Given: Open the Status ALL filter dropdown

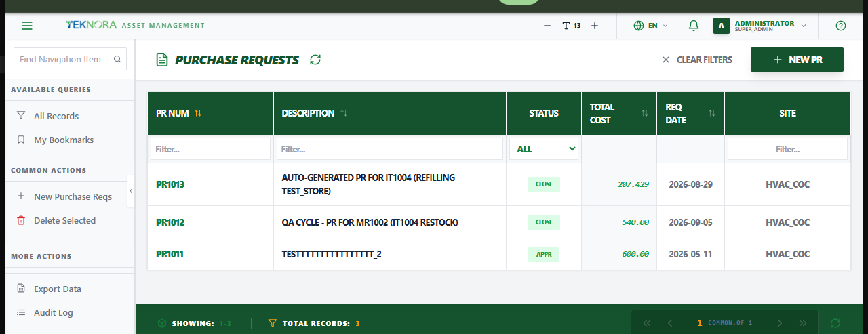Looking at the screenshot, I should pyautogui.click(x=544, y=149).
